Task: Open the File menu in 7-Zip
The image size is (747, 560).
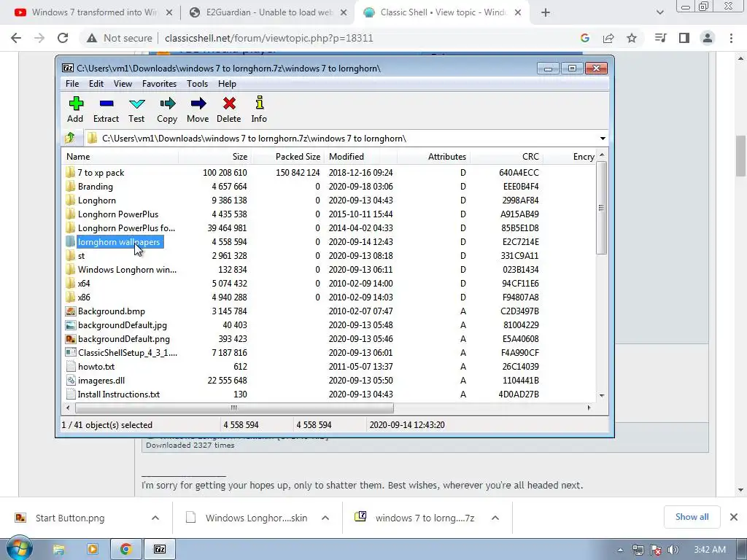Action: point(72,84)
